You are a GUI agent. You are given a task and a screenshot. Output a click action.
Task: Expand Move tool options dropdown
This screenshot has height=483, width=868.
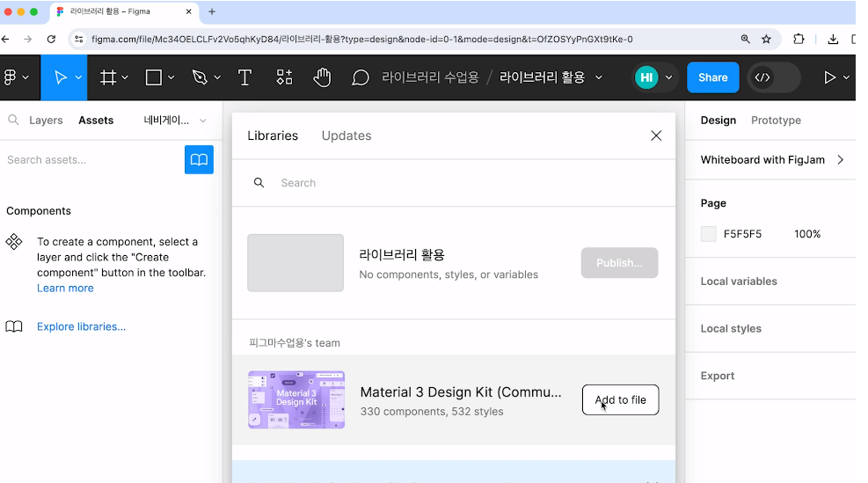(78, 77)
